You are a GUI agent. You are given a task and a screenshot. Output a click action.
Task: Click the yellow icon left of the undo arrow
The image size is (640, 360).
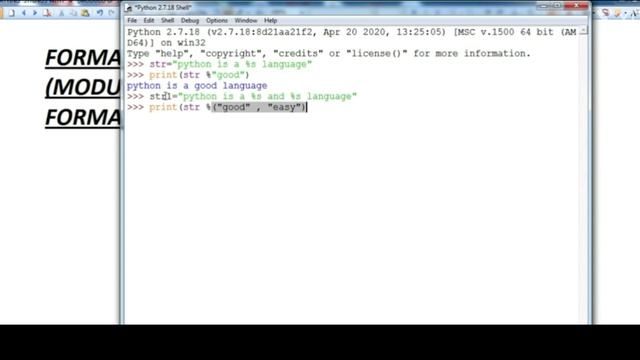click(x=85, y=13)
